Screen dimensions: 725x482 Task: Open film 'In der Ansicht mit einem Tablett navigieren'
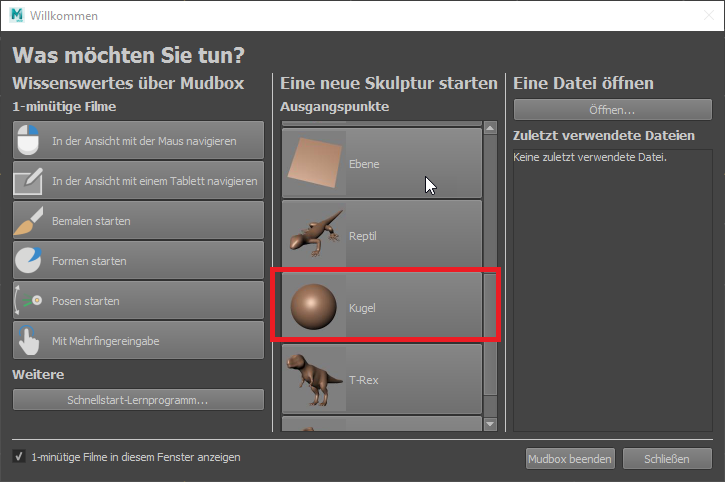point(138,180)
